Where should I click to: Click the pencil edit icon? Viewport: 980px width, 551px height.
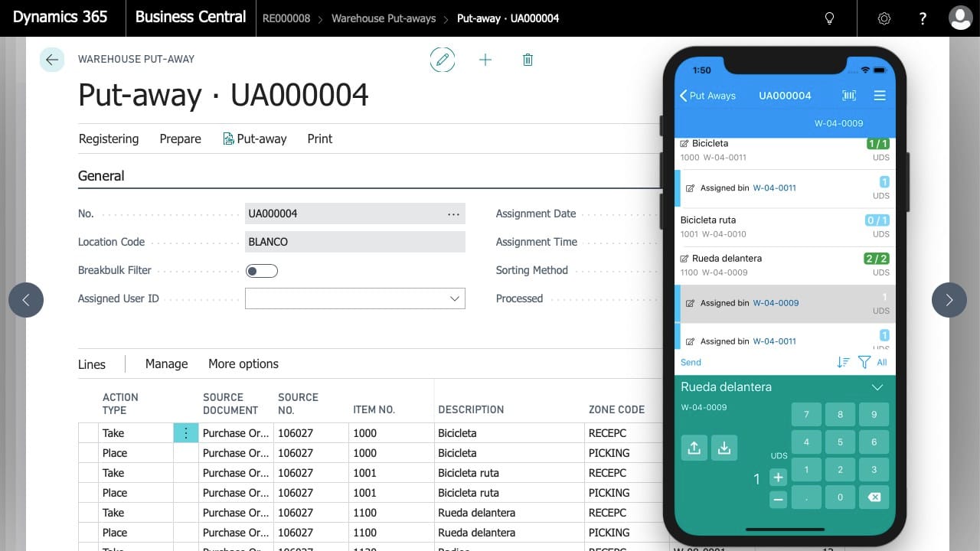coord(442,60)
